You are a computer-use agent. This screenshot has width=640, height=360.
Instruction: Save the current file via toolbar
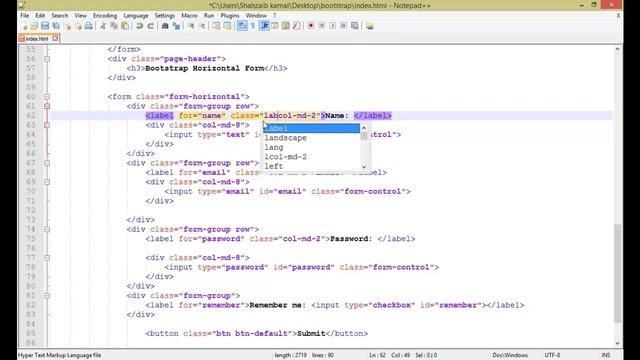45,26
